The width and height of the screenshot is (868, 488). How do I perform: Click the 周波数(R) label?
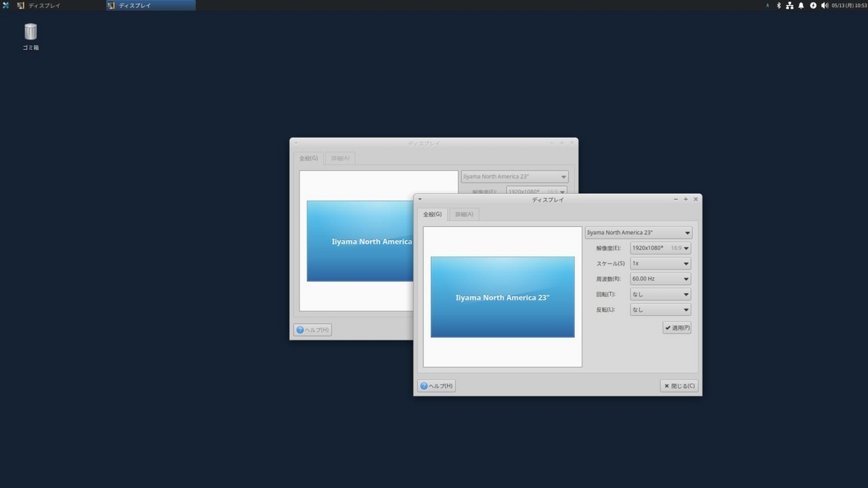pos(608,278)
